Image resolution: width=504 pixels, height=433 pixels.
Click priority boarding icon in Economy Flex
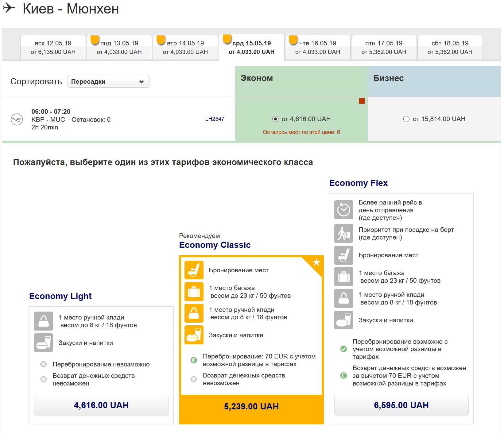pyautogui.click(x=343, y=234)
